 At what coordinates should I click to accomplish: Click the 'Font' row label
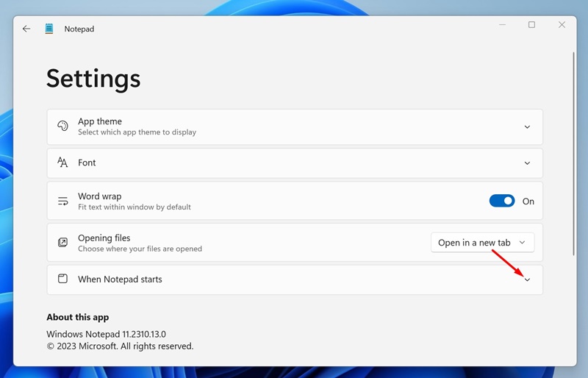(x=87, y=163)
